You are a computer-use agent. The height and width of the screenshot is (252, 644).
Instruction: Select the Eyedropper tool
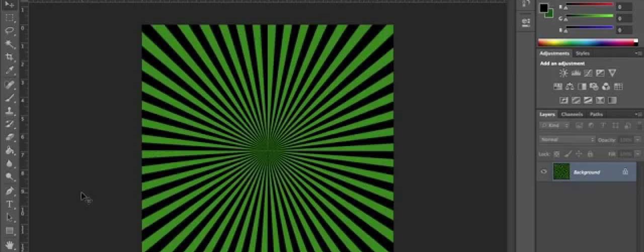10,71
